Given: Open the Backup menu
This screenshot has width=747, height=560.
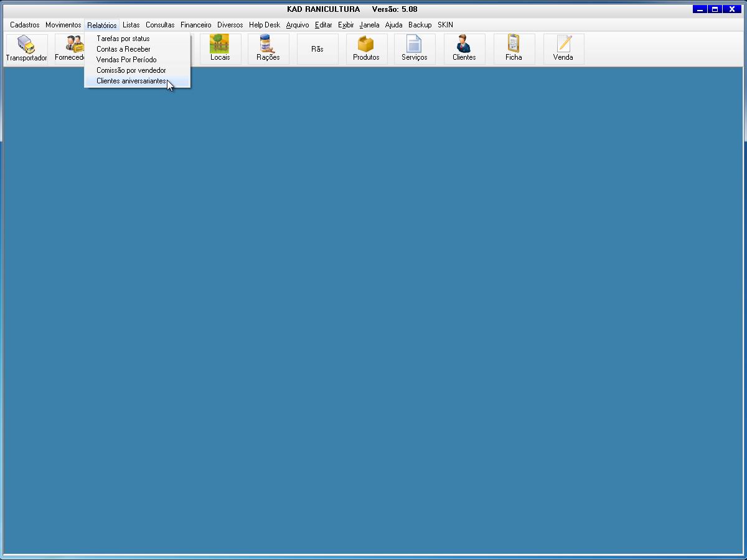Looking at the screenshot, I should tap(420, 25).
